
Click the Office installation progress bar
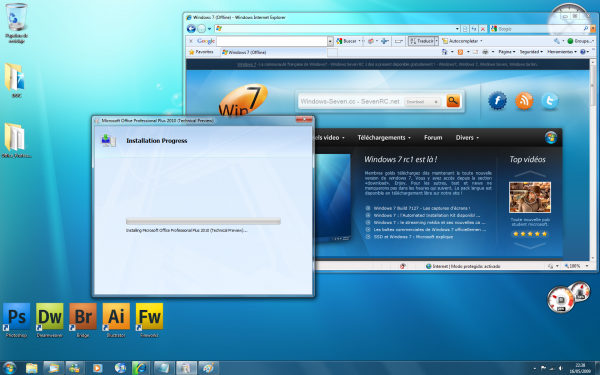[203, 221]
